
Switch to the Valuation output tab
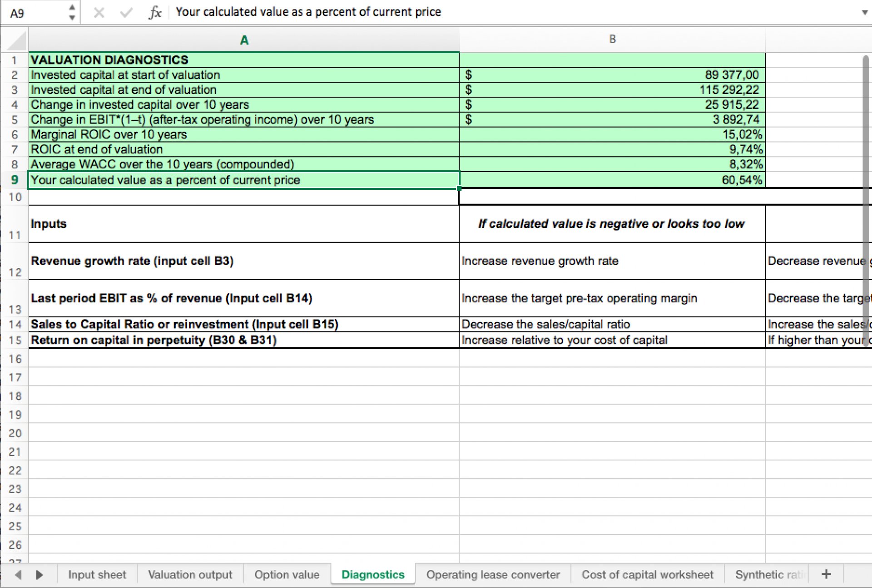tap(190, 574)
